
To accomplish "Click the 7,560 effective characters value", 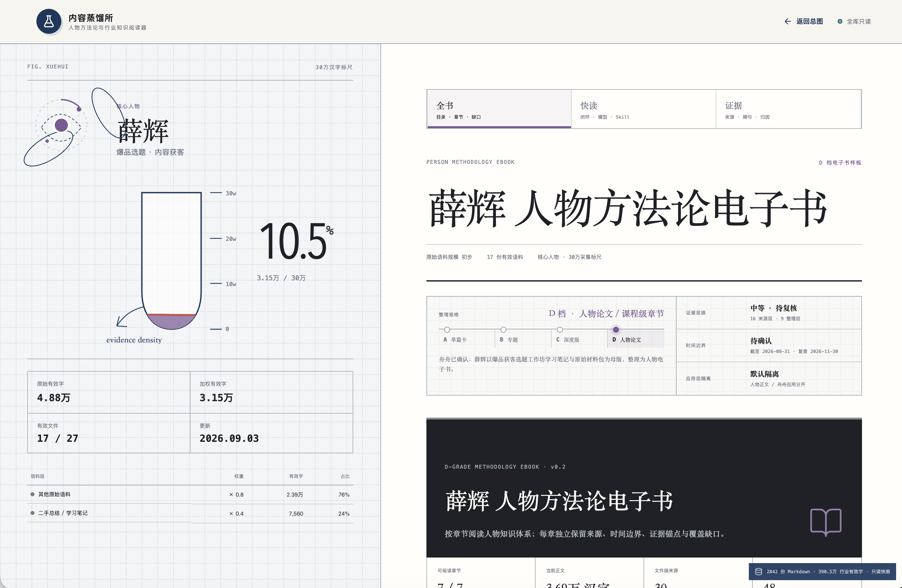I will pyautogui.click(x=296, y=513).
